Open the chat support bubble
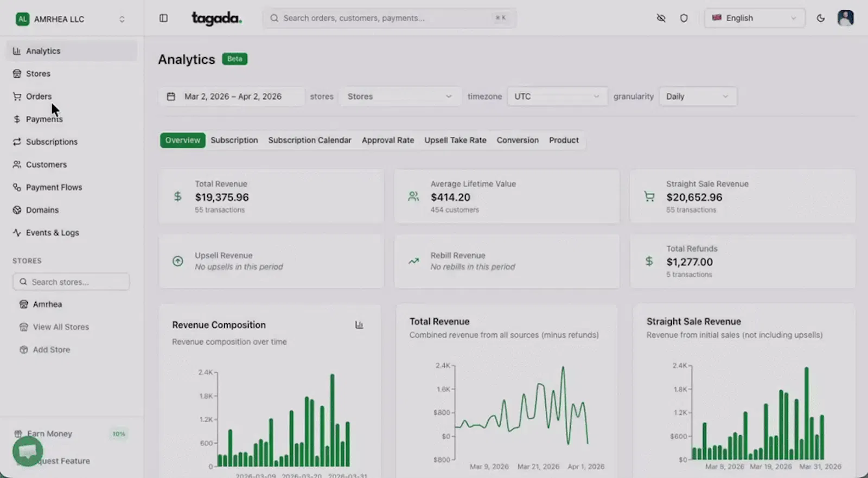Viewport: 868px width, 478px height. [x=28, y=451]
